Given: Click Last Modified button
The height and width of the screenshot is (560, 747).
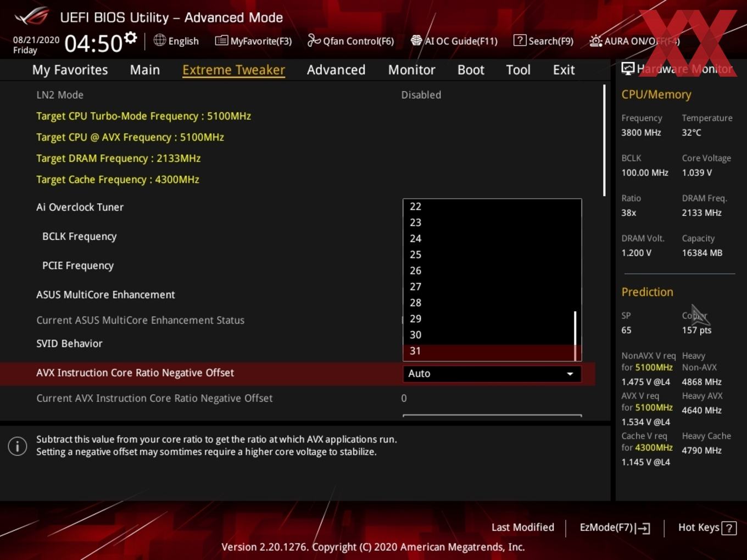Looking at the screenshot, I should 523,527.
